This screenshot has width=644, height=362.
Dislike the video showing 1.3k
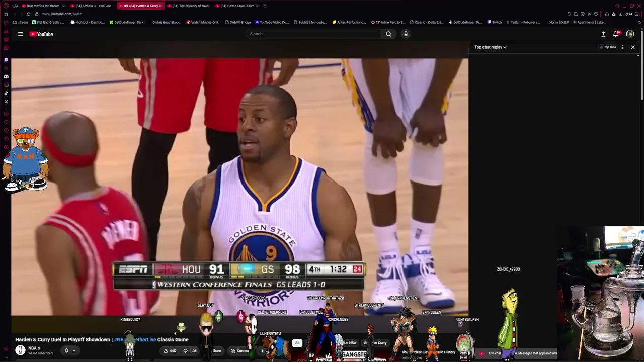[x=190, y=351]
